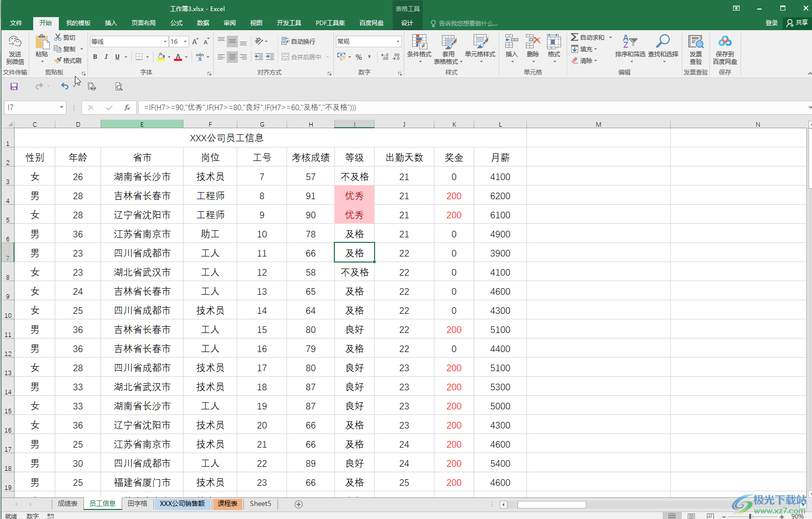Apply the red font color
Screen dimensions: 812x519
pos(178,57)
